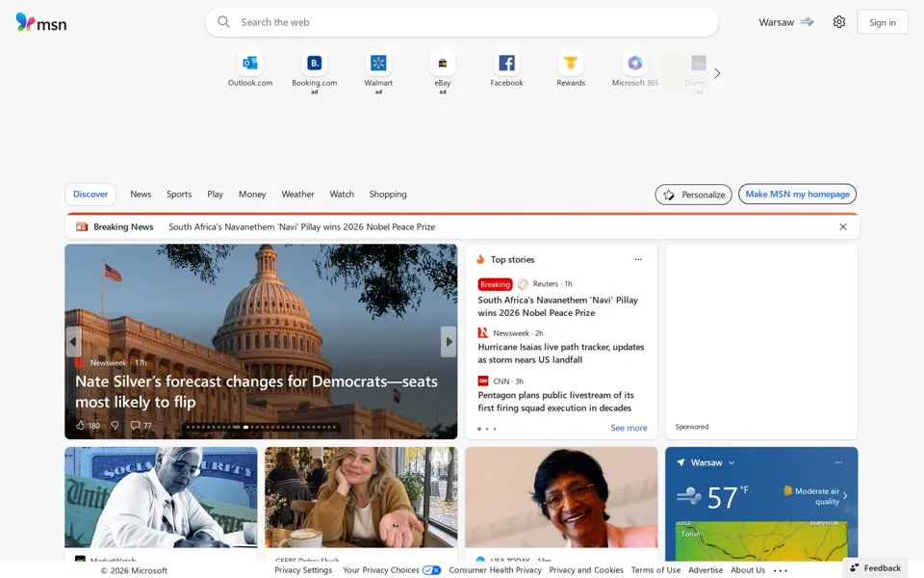
Task: Click the MSN logo
Action: [x=40, y=22]
